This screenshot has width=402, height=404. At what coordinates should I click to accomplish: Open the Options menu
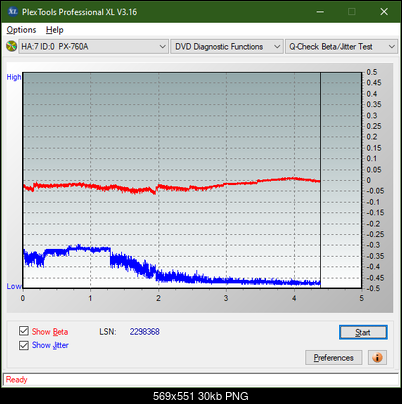(21, 30)
